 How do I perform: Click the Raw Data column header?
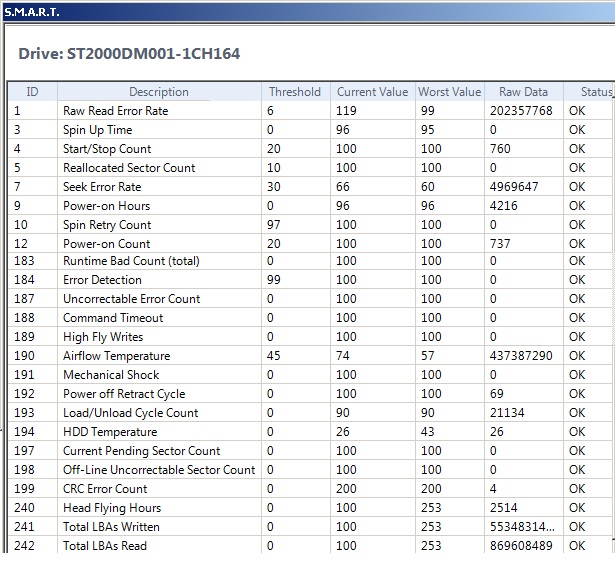[523, 92]
